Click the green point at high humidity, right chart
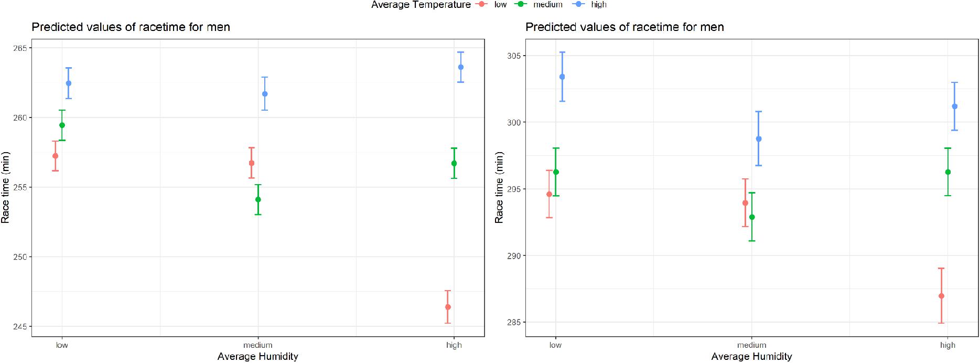The image size is (980, 363). point(948,172)
